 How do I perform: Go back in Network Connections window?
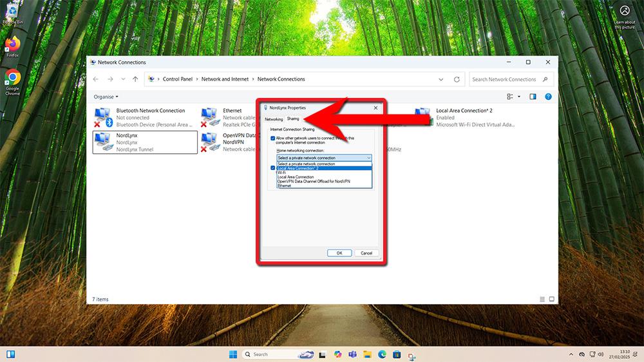coord(96,79)
